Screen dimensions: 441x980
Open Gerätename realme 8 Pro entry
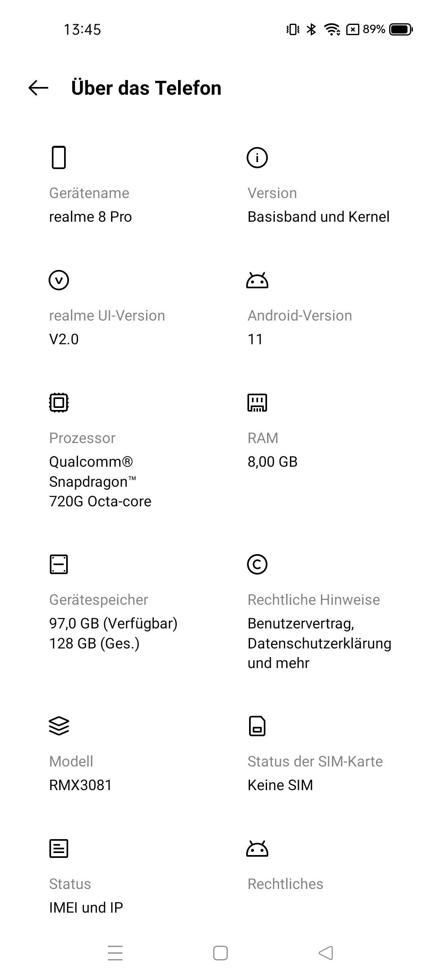[91, 205]
